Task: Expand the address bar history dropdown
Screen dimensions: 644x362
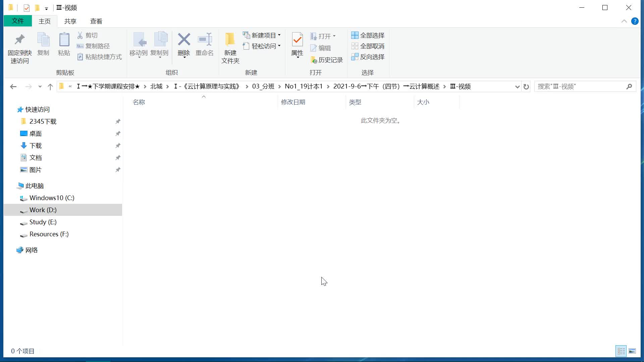Action: 517,86
